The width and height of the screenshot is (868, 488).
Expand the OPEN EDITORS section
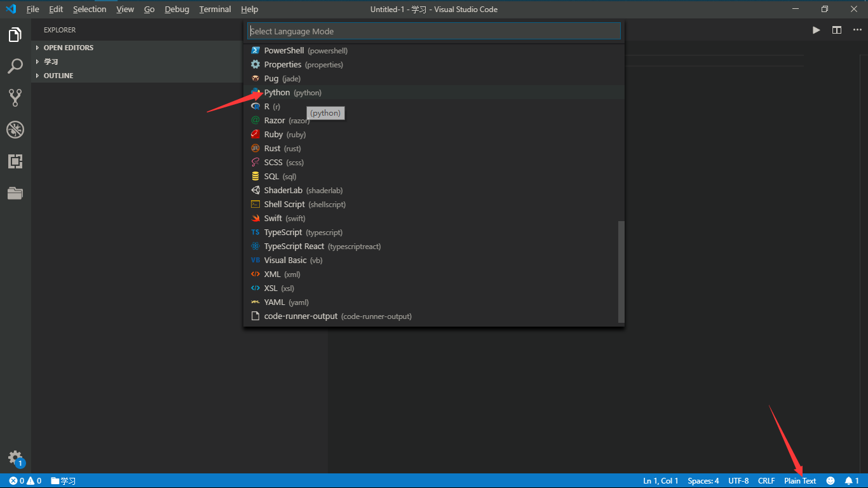67,47
